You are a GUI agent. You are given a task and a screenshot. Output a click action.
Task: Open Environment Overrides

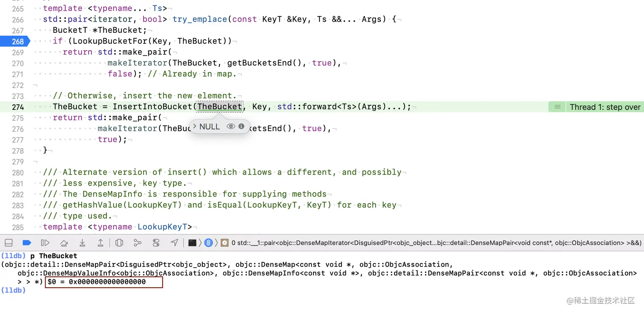tap(156, 243)
